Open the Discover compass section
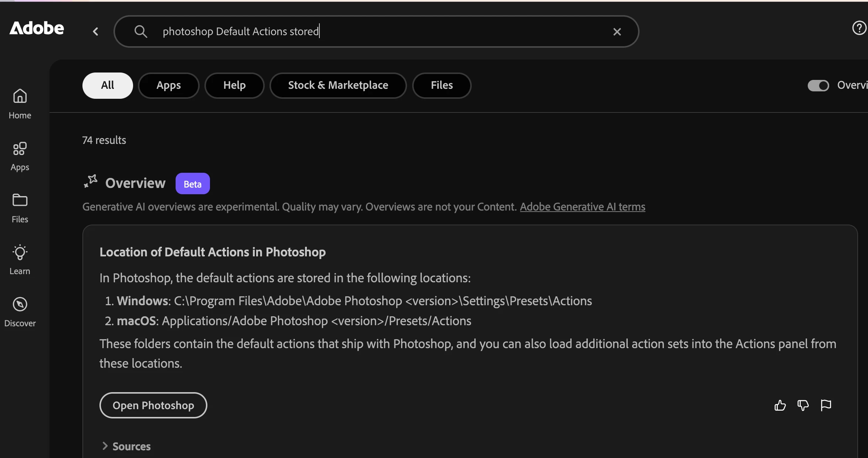 coord(20,311)
